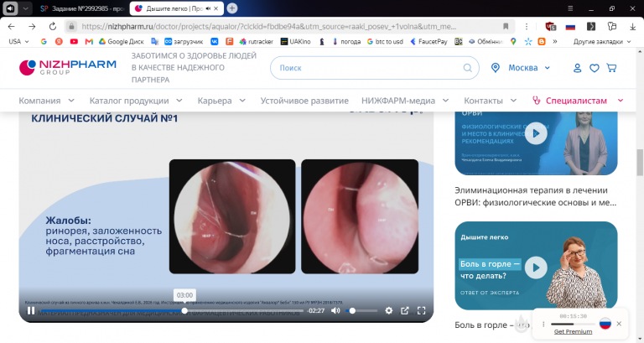644x343 pixels.
Task: Open Другие закладки folder
Action: click(x=602, y=41)
